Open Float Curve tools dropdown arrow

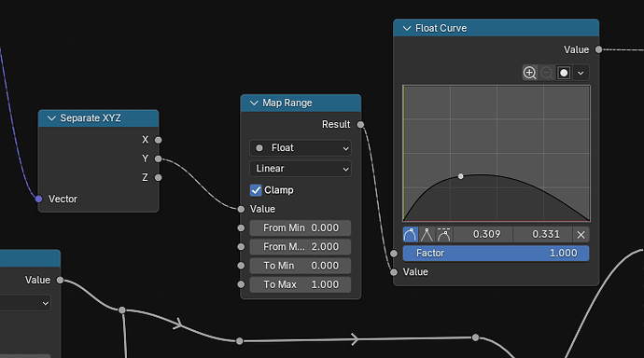581,73
